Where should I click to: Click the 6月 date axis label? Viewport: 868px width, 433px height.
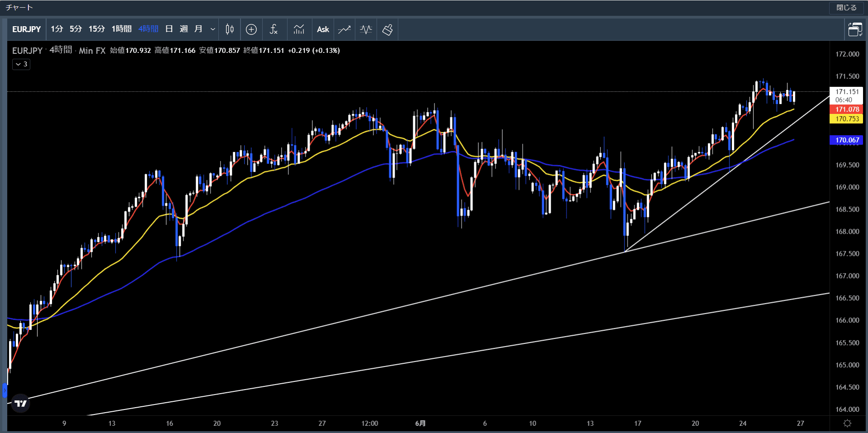[x=420, y=424]
